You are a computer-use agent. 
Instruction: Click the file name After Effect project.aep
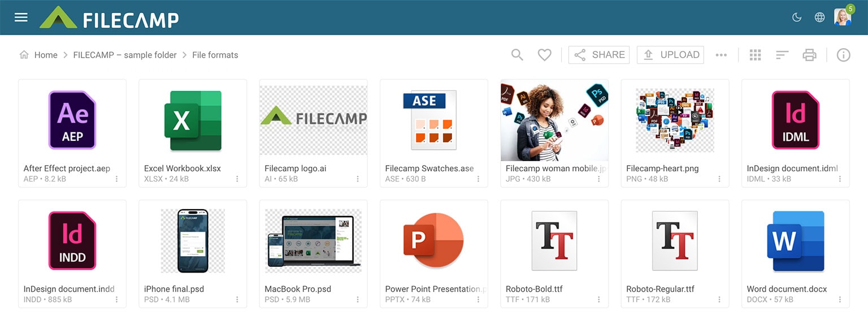tap(67, 169)
